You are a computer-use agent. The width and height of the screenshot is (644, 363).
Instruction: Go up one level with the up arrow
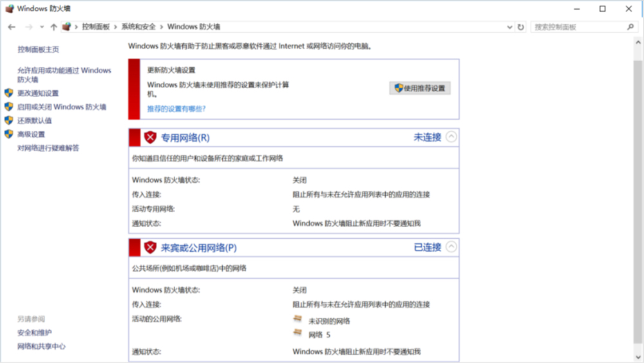point(53,27)
